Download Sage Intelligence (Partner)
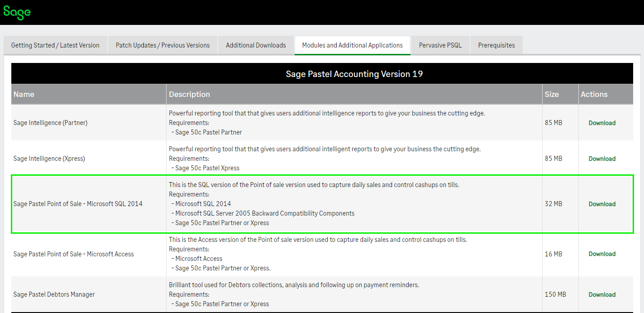Image resolution: width=644 pixels, height=313 pixels. [601, 123]
